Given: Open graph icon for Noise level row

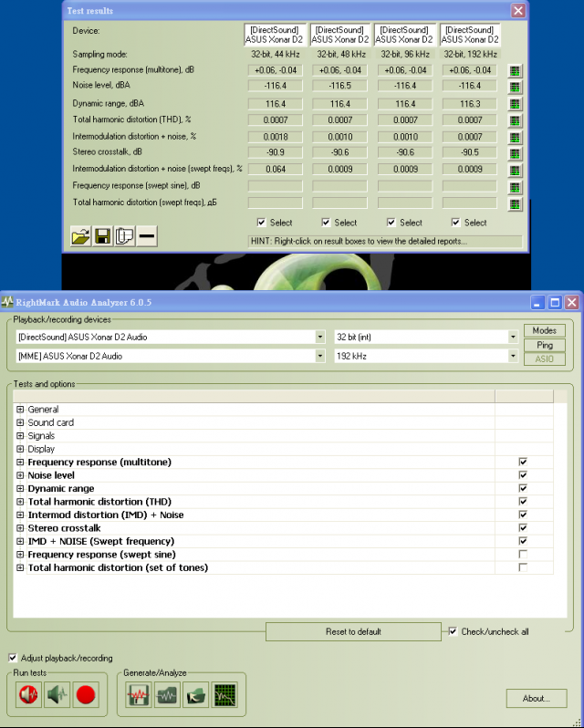Looking at the screenshot, I should tap(515, 87).
